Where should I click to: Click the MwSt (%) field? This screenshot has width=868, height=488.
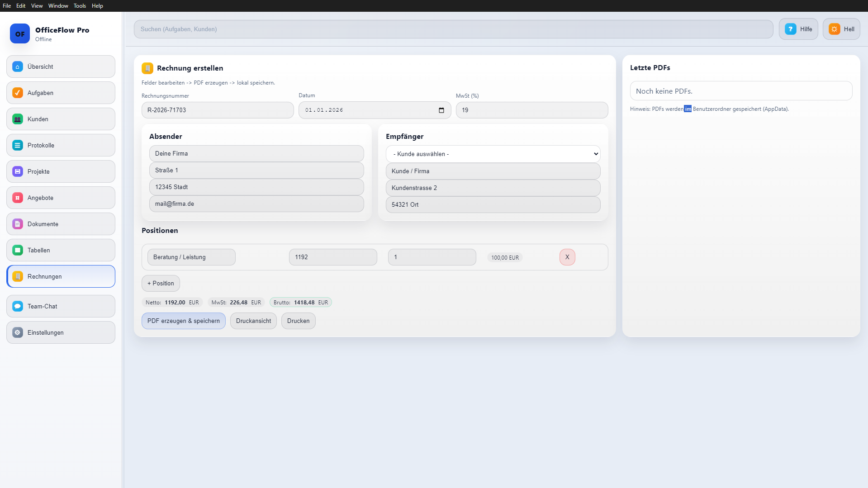click(532, 110)
